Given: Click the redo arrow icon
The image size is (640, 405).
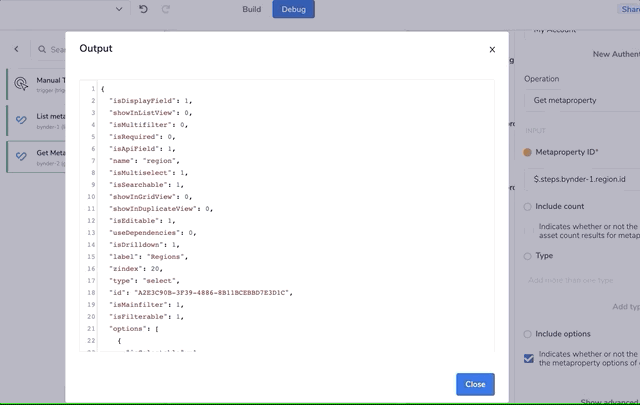Looking at the screenshot, I should pos(166,9).
